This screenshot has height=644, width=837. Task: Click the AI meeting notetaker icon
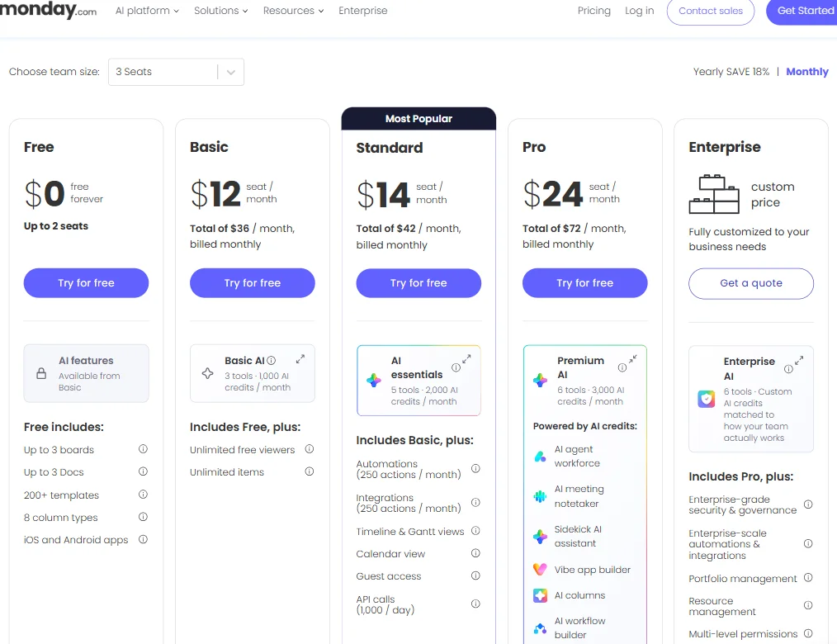pyautogui.click(x=540, y=496)
